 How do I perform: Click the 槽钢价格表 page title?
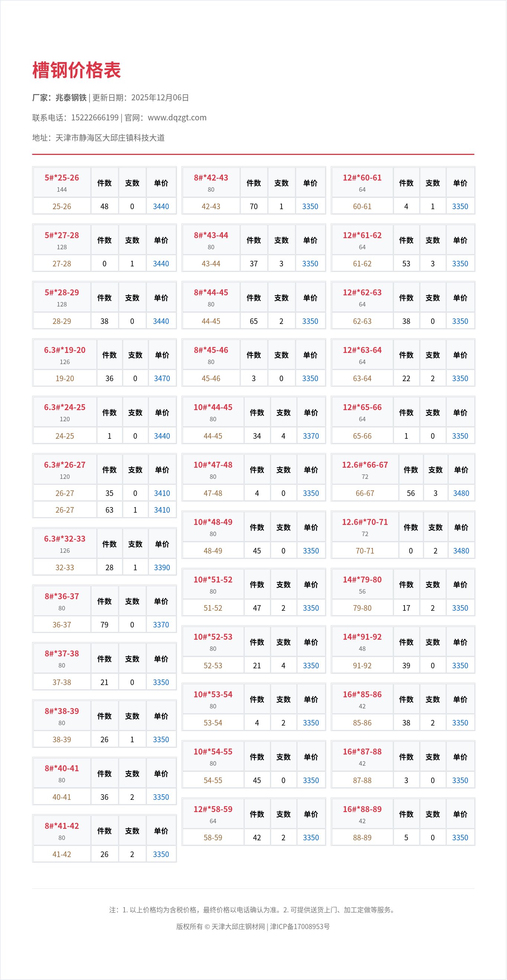[77, 70]
